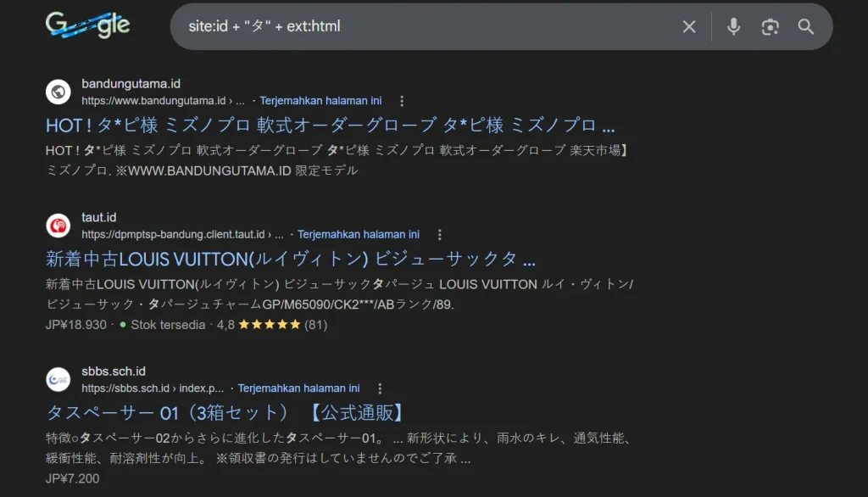
Task: Open 'Terjemahkan halaman ini' for sbbs.sch.id
Action: (298, 388)
